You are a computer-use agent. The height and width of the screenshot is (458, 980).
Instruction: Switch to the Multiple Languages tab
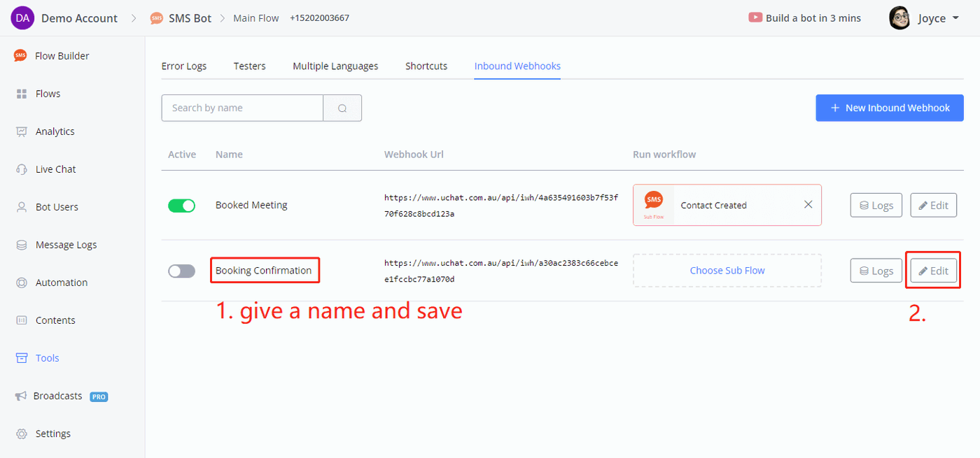click(x=335, y=66)
